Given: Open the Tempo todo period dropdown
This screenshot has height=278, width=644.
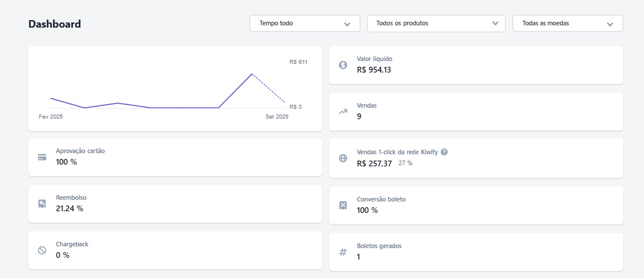Looking at the screenshot, I should pyautogui.click(x=304, y=24).
